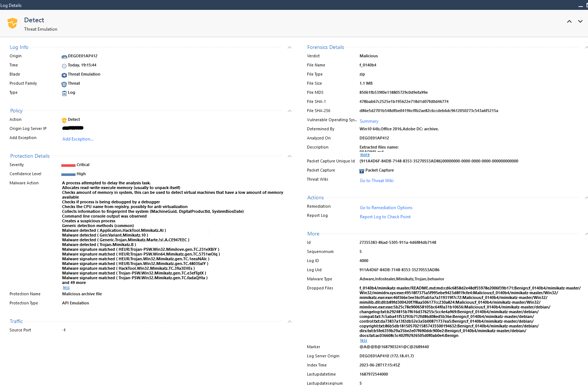Click the origin device icon beside DEGOE01AP412
The width and height of the screenshot is (588, 388).
point(64,56)
